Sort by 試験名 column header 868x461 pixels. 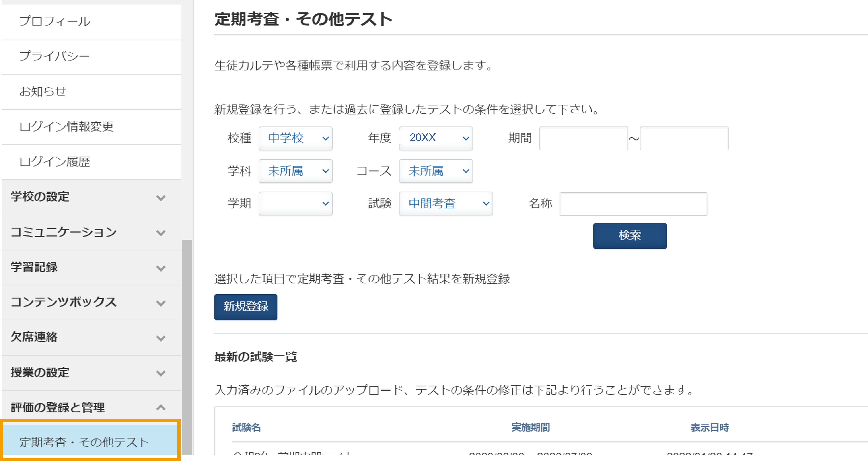click(x=246, y=427)
